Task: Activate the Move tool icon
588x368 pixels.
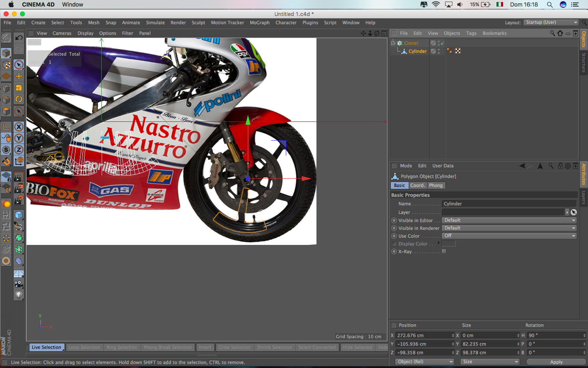Action: point(19,76)
